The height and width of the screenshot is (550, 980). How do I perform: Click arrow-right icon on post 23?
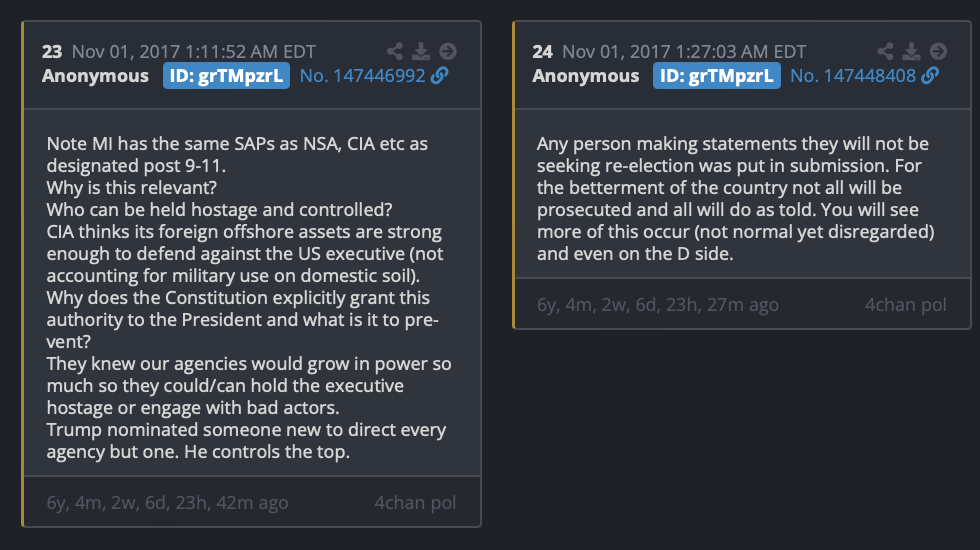(448, 51)
